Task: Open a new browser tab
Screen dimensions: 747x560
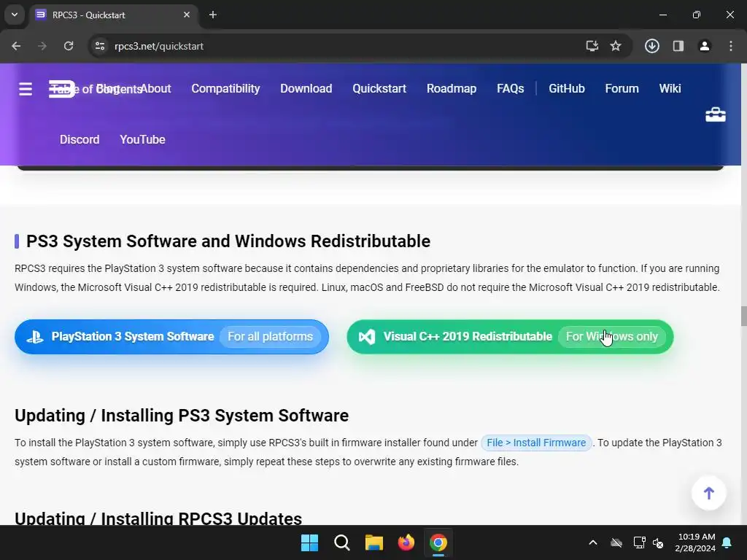Action: coord(213,15)
